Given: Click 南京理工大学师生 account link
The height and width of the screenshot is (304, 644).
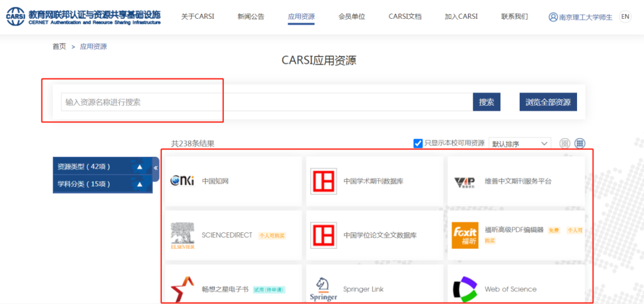Looking at the screenshot, I should [x=586, y=17].
